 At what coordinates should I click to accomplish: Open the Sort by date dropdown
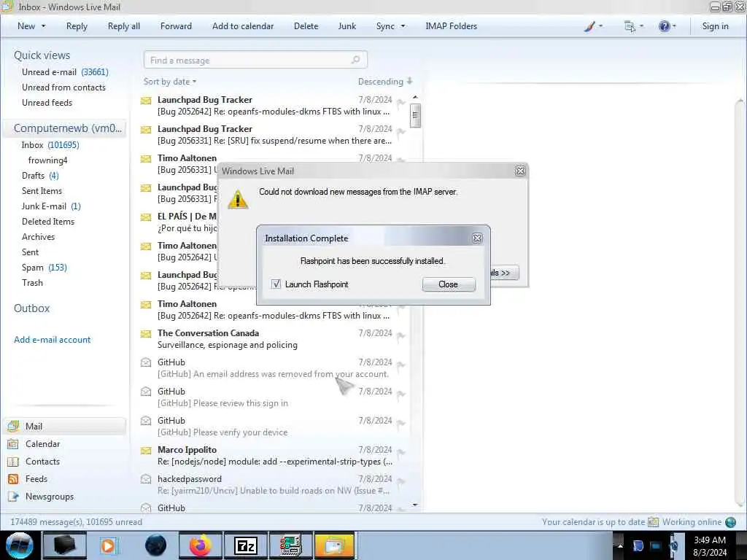[x=169, y=82]
